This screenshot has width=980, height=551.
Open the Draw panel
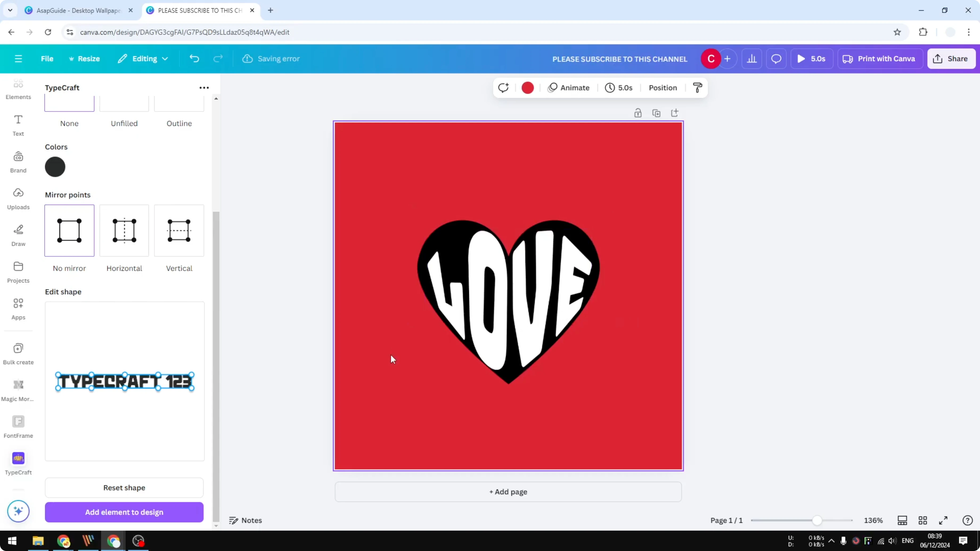(18, 234)
